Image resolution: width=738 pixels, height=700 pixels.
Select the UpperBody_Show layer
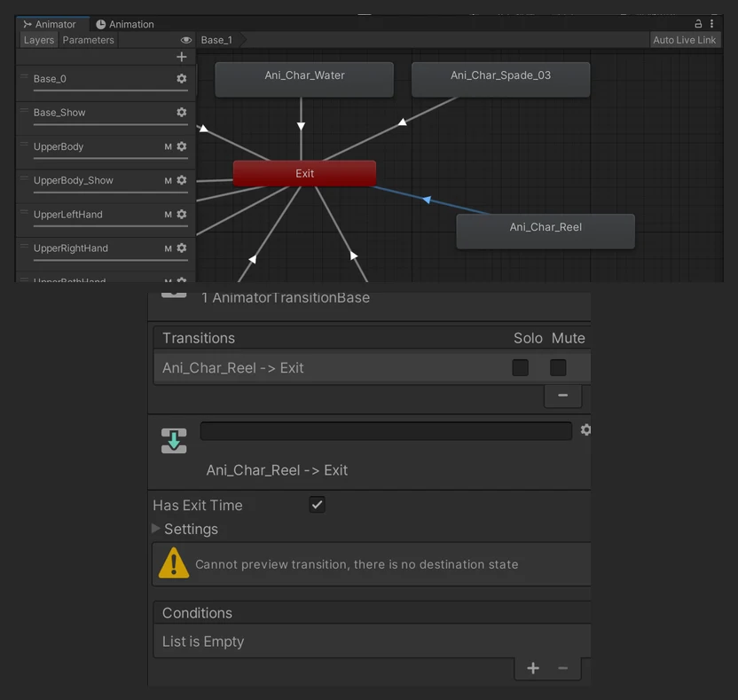106,185
